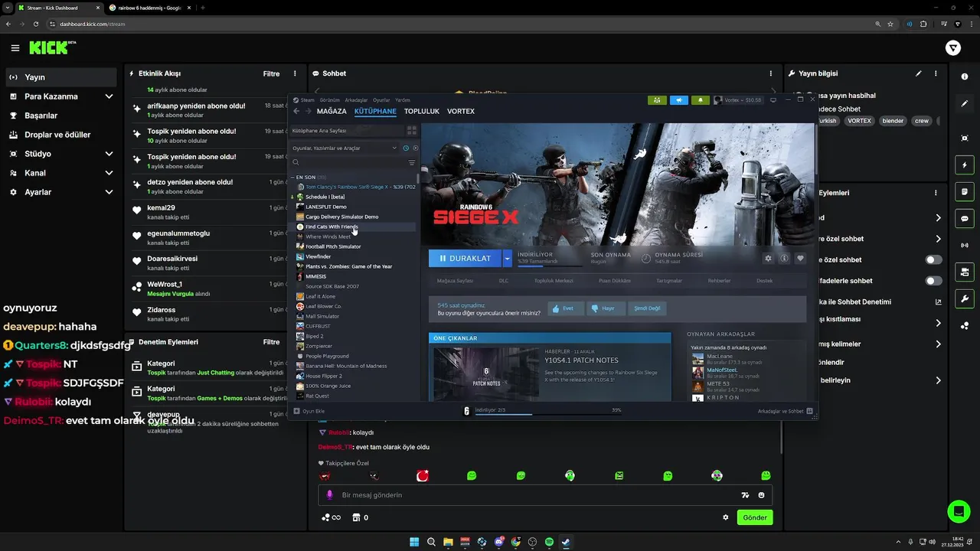The width and height of the screenshot is (980, 551).
Task: Open Steam TOPLULUK tab
Action: (x=422, y=111)
